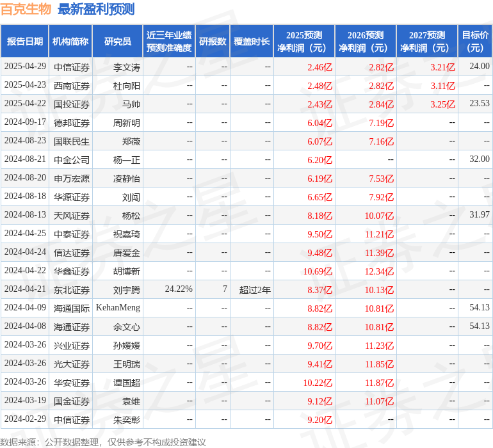493x448 pixels.
Task: Click the 海通国际 institution cell
Action: tap(72, 308)
